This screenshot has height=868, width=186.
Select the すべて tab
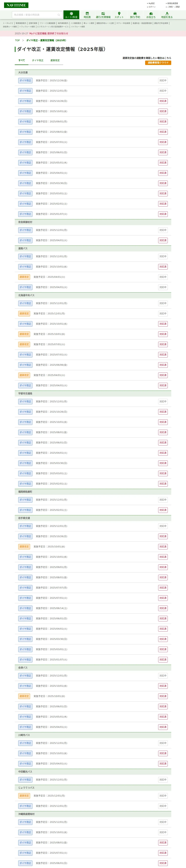(22, 60)
